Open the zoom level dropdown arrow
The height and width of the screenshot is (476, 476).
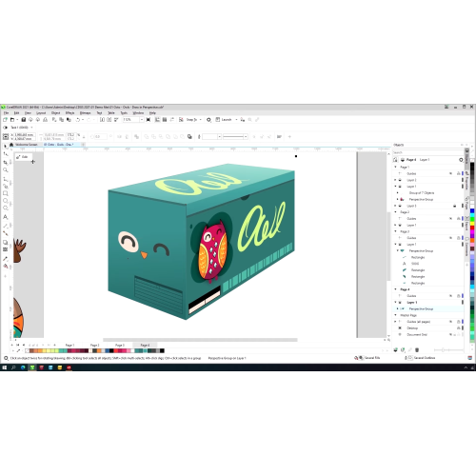click(x=142, y=120)
